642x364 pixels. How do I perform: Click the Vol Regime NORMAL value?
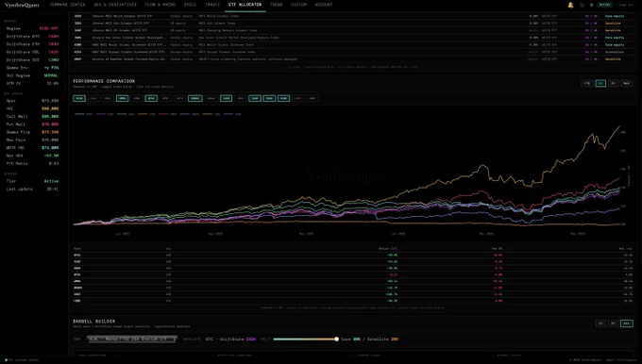click(x=51, y=75)
